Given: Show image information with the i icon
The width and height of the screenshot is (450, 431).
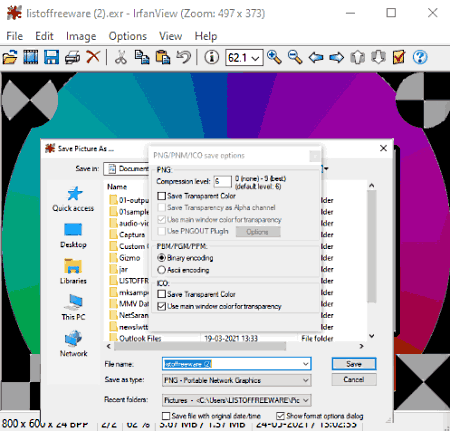Looking at the screenshot, I should (212, 57).
